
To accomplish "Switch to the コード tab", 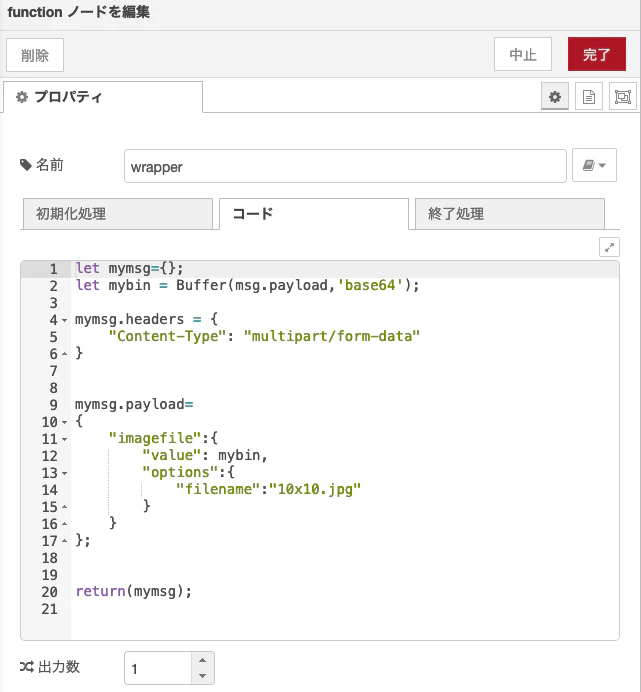I will tap(314, 214).
